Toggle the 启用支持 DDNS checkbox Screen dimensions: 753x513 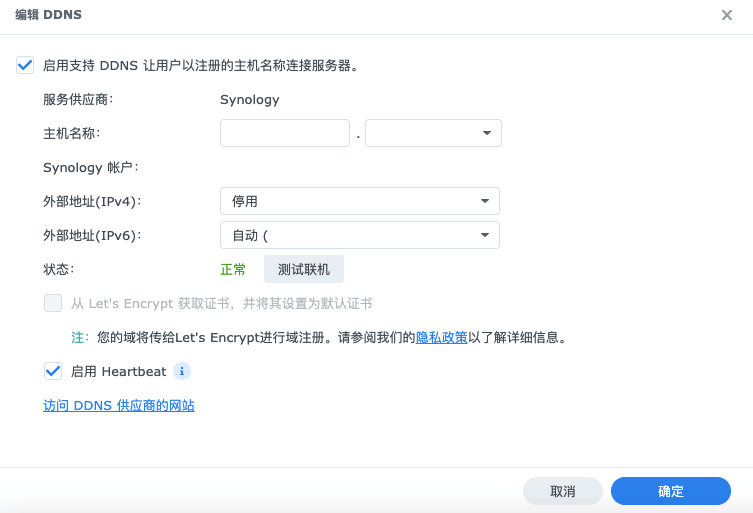25,66
